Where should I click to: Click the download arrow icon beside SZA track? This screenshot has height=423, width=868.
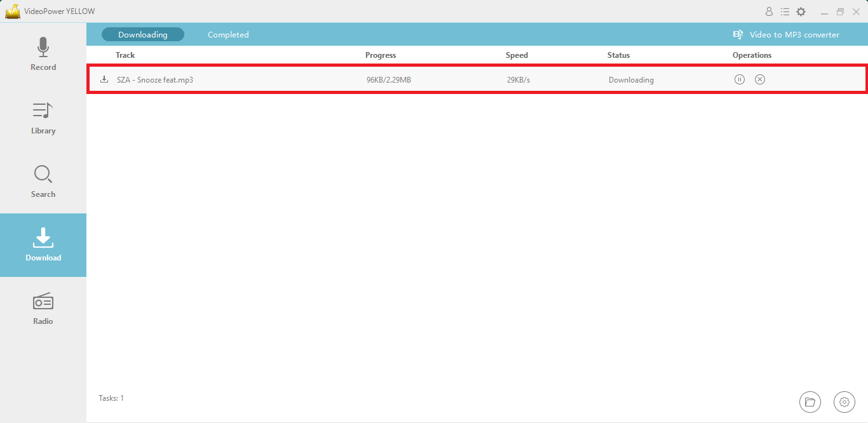tap(104, 79)
